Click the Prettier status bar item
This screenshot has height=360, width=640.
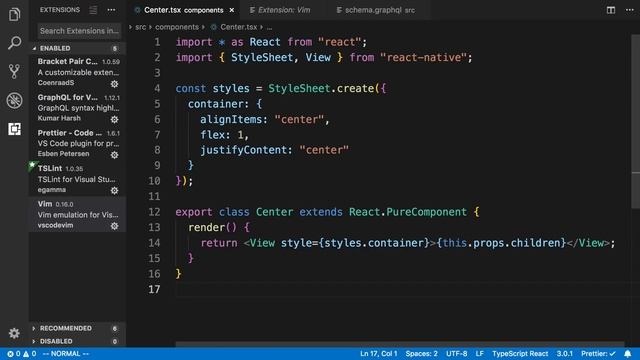click(x=598, y=353)
